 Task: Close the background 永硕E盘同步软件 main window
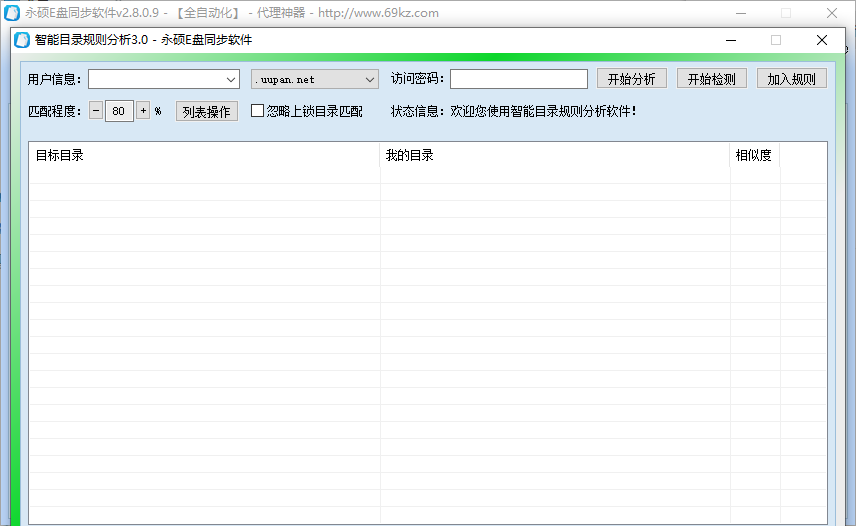(832, 13)
